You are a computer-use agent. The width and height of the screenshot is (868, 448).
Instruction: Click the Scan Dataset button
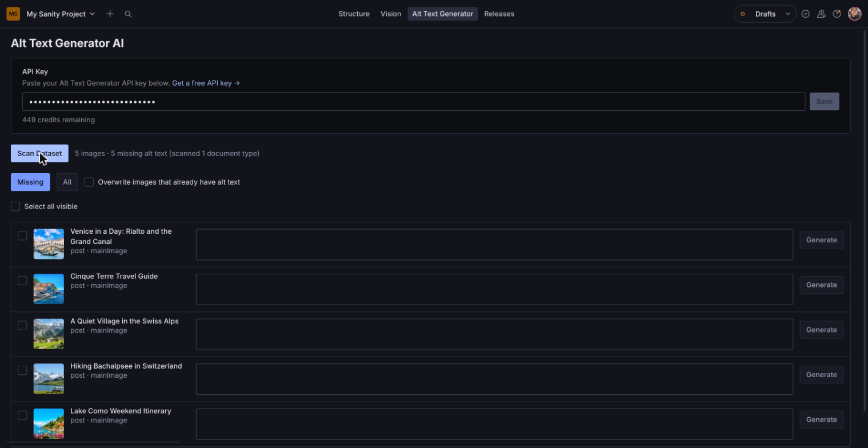(39, 153)
